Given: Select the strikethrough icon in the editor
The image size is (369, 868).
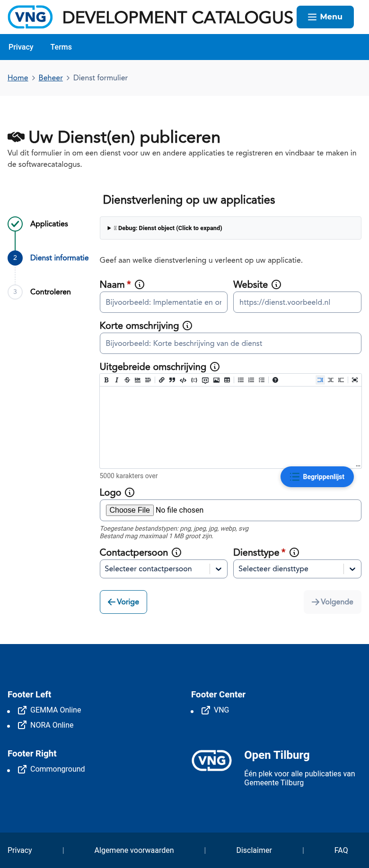Looking at the screenshot, I should click(x=127, y=380).
